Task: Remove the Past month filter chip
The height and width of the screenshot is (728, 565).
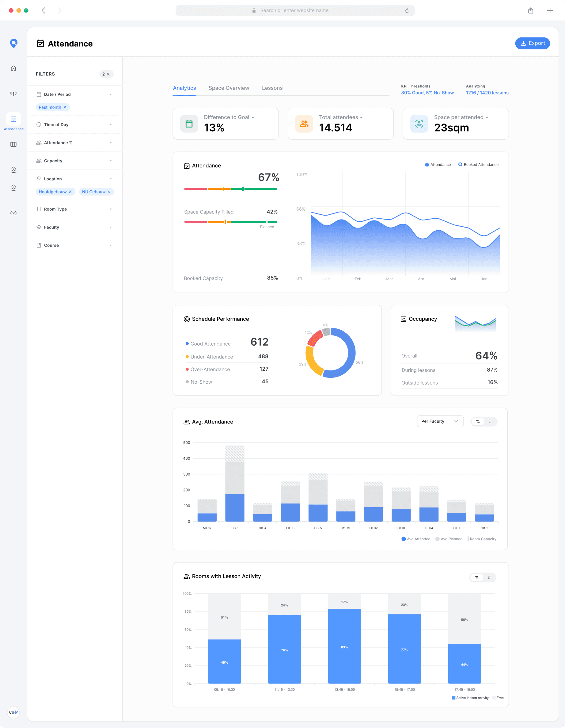Action: coord(65,107)
